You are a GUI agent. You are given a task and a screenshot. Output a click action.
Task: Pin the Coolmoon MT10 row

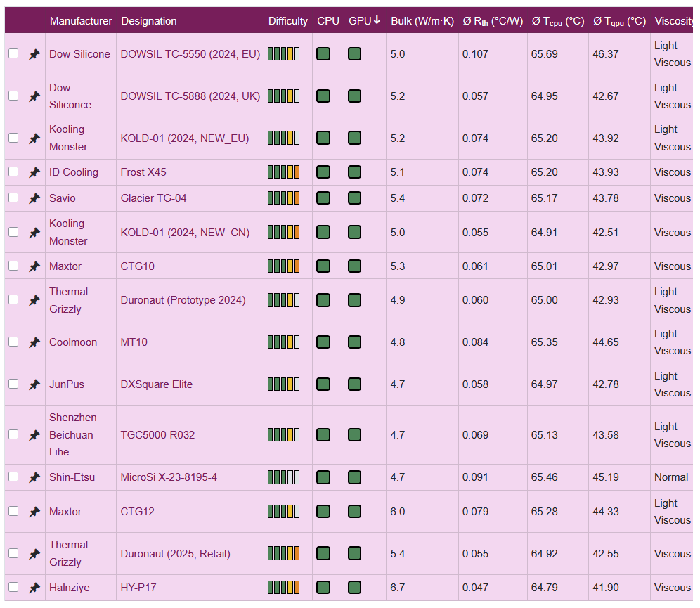pyautogui.click(x=34, y=342)
